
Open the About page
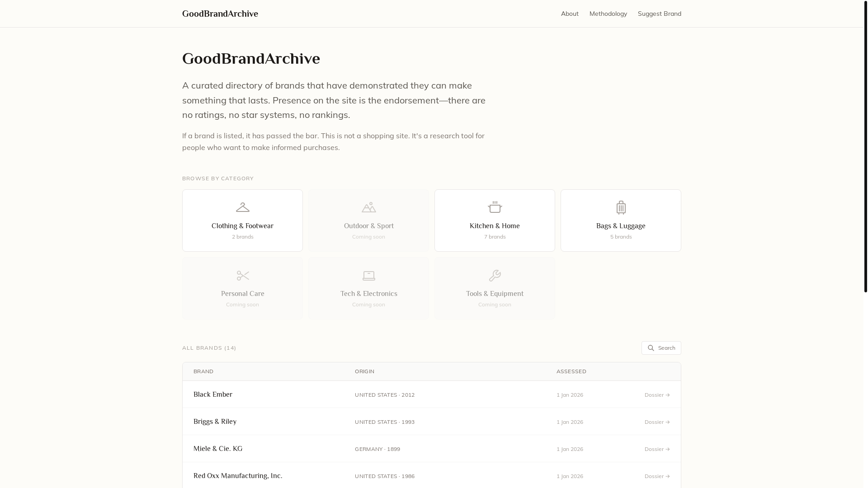(x=570, y=14)
